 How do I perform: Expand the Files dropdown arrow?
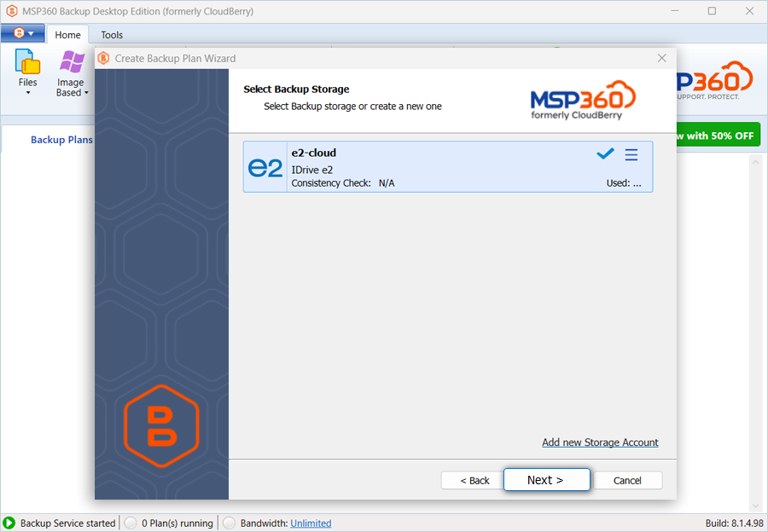click(28, 93)
